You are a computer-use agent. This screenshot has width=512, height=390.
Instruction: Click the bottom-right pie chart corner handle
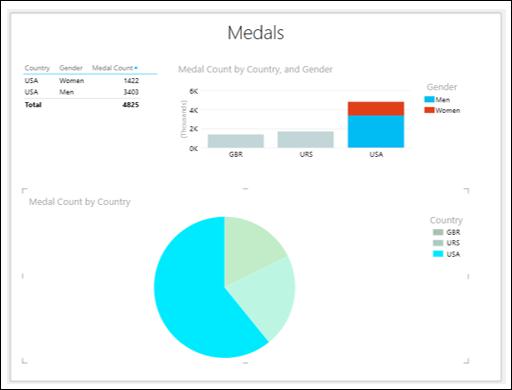(x=466, y=361)
